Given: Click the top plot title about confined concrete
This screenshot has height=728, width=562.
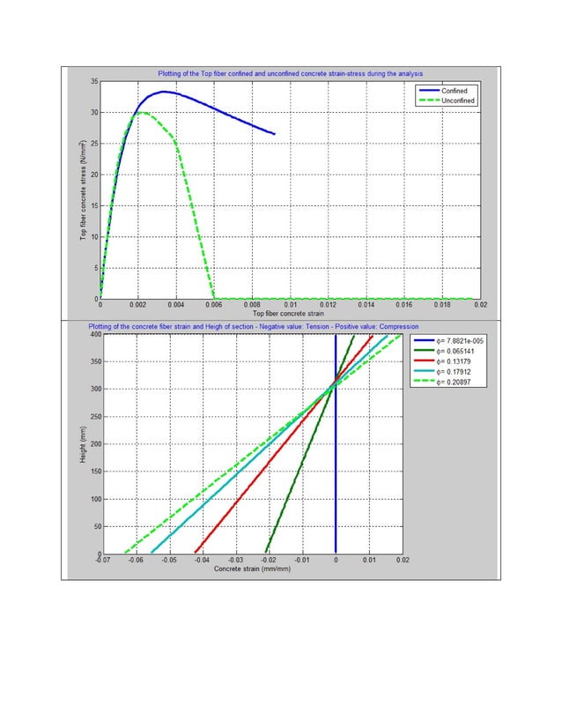Looking at the screenshot, I should (x=290, y=73).
